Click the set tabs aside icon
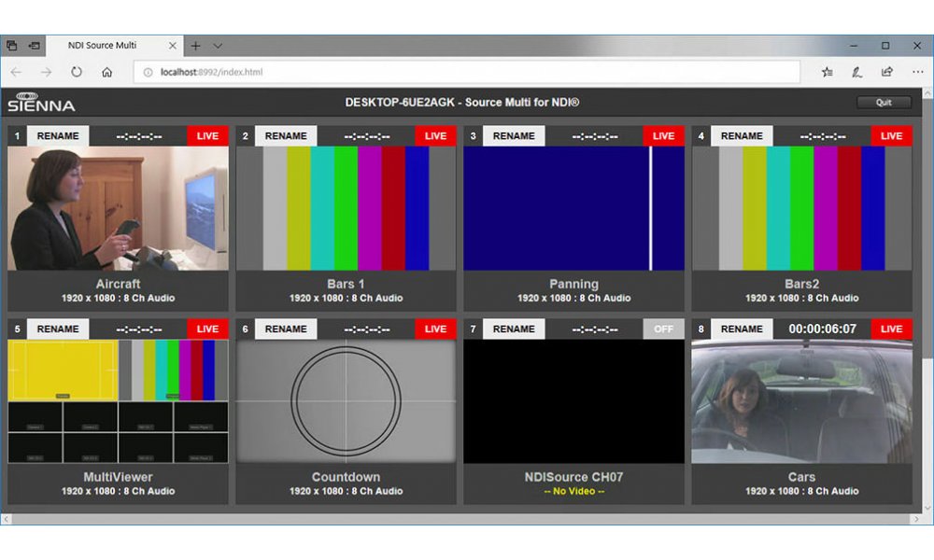 [35, 46]
